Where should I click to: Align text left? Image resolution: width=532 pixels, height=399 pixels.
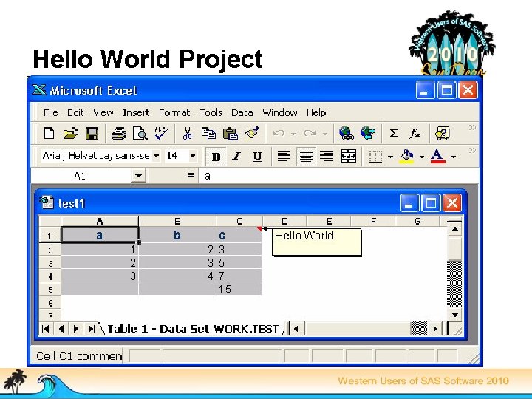tap(284, 157)
